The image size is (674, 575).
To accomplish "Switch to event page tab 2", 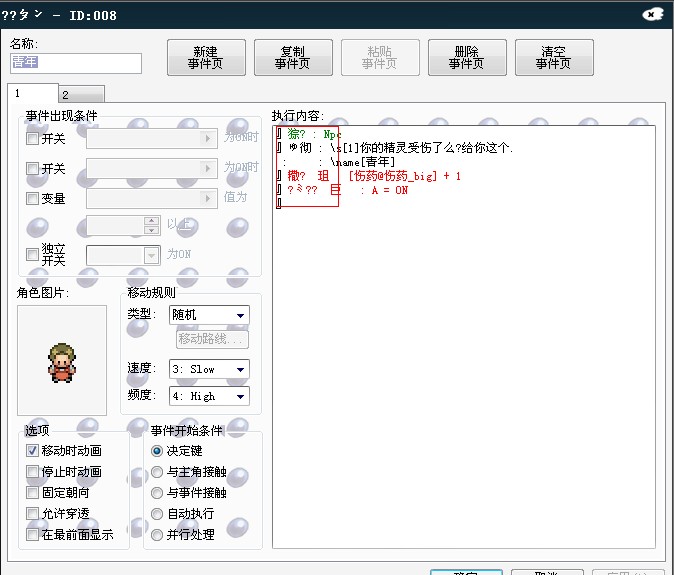I will (x=82, y=95).
